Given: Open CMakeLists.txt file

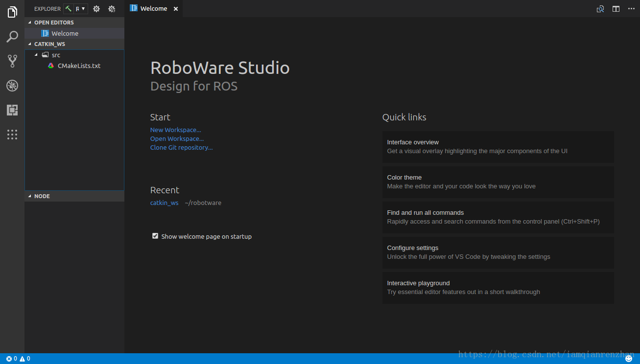Looking at the screenshot, I should coord(74,66).
